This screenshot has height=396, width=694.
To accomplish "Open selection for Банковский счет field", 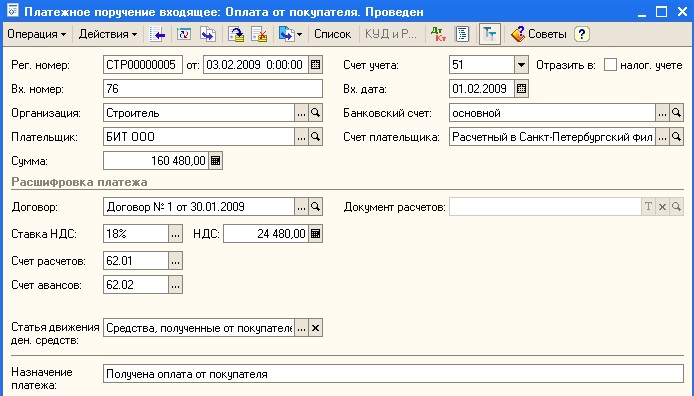I will tap(662, 113).
